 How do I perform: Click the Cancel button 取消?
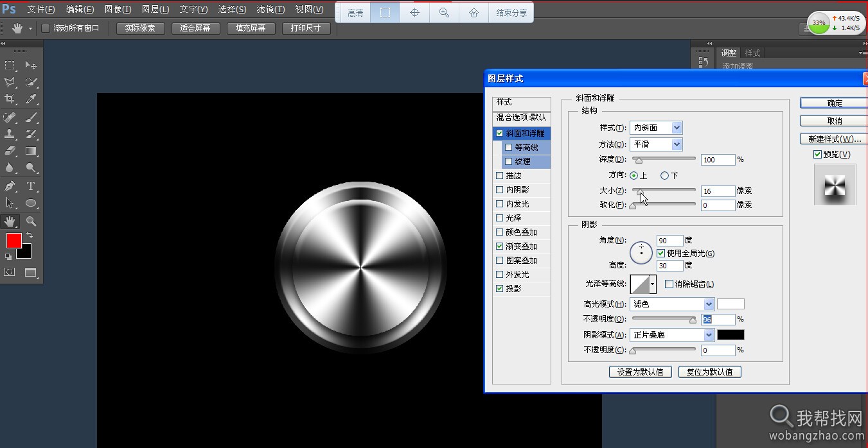tap(835, 121)
